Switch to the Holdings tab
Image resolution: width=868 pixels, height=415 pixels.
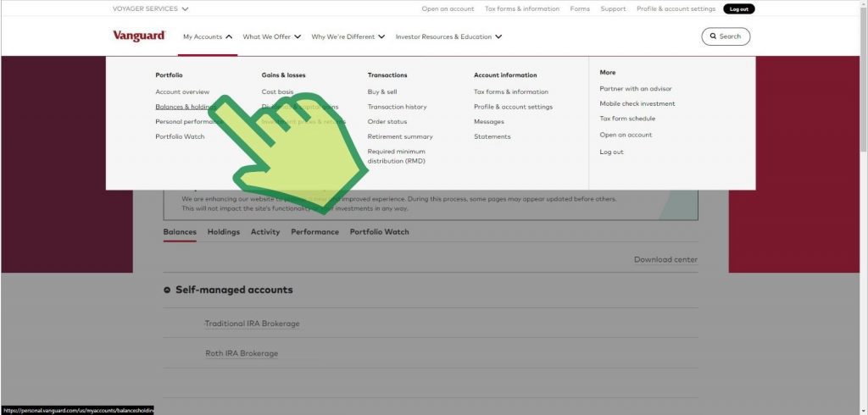click(224, 232)
